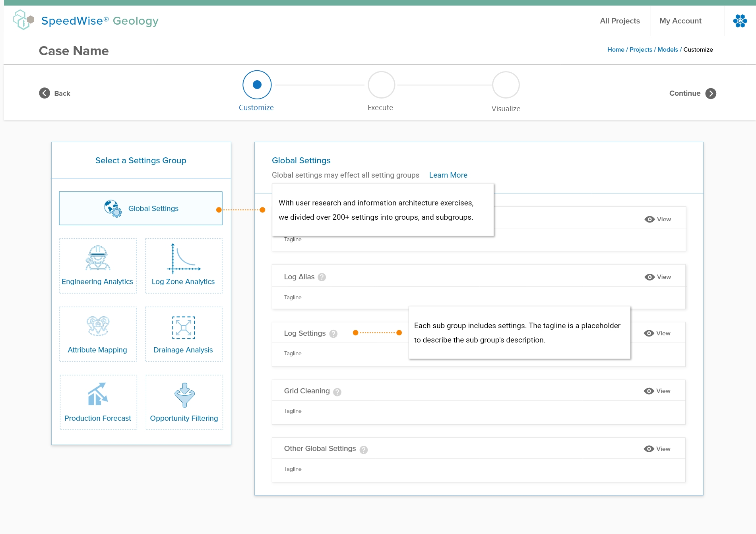Go Back using the back arrow button
756x534 pixels.
point(45,93)
